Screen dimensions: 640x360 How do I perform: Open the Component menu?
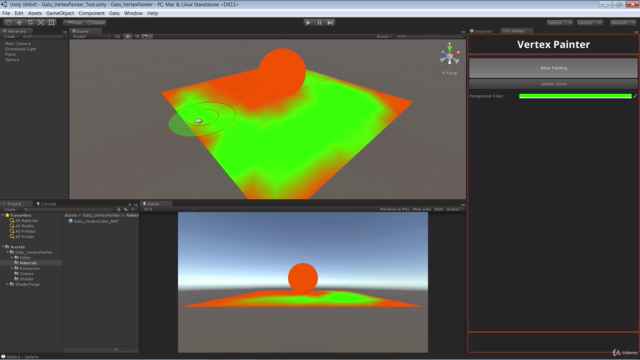(x=91, y=13)
